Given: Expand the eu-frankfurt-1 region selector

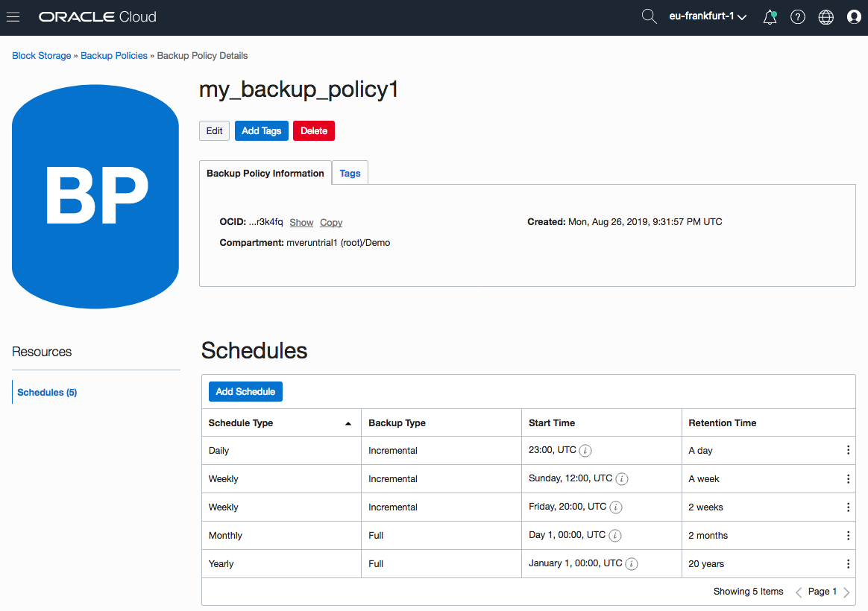Looking at the screenshot, I should pos(708,17).
